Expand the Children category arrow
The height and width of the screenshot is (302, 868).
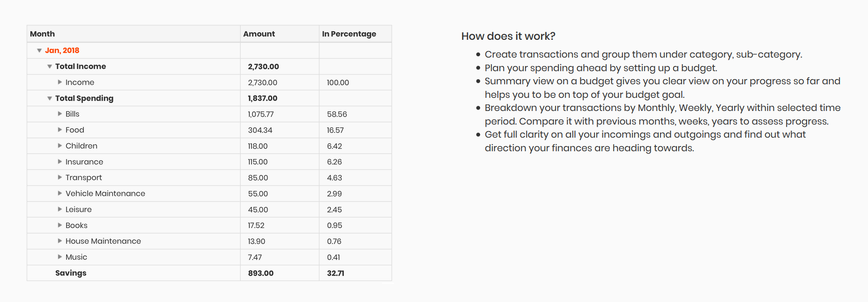tap(60, 146)
